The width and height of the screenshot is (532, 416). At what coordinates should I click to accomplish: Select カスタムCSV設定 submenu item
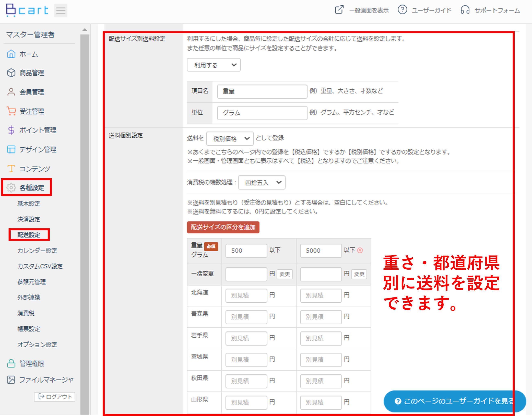[40, 266]
